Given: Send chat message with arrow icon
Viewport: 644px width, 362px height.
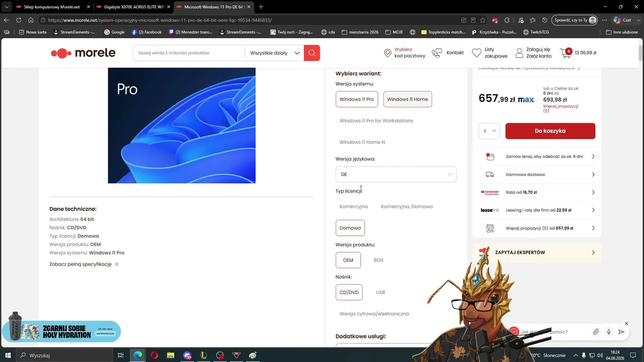Looking at the screenshot, I should (621, 332).
